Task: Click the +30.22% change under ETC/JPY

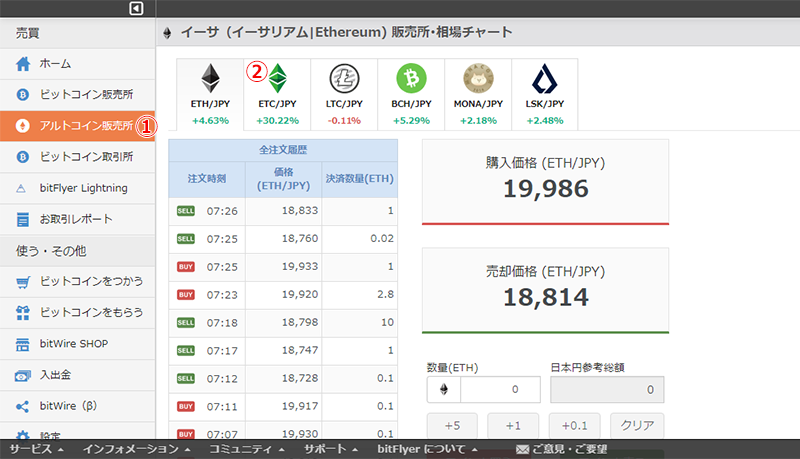Action: point(278,121)
